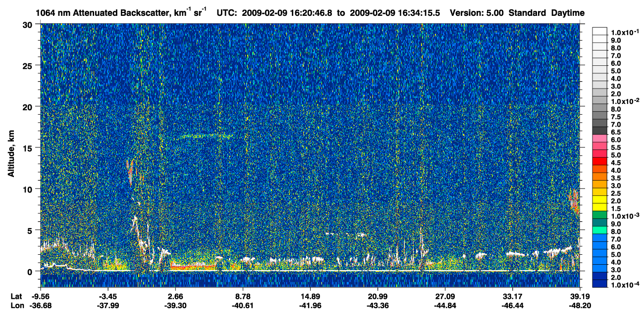This screenshot has height=330, width=644.
Task: Click the longitude value "-46.44"
Action: pos(513,305)
